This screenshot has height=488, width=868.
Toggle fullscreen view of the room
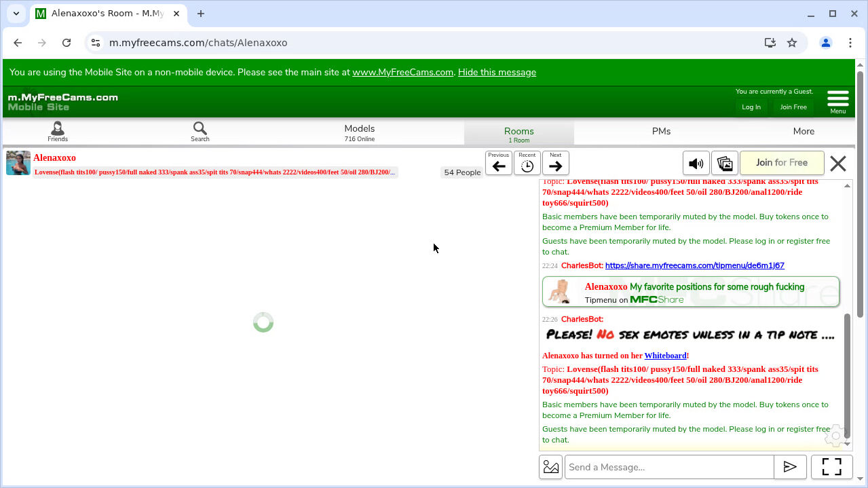[831, 467]
